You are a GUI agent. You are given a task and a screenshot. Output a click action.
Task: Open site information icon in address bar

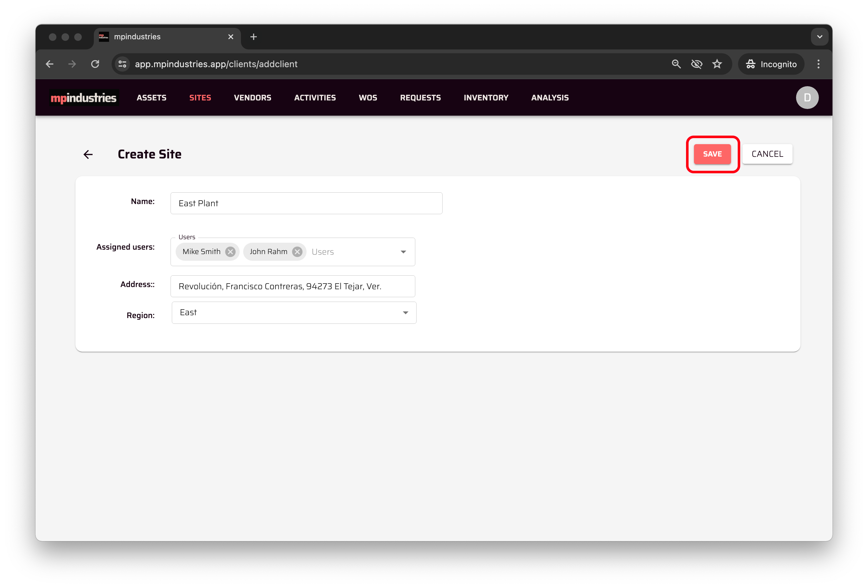coord(122,64)
